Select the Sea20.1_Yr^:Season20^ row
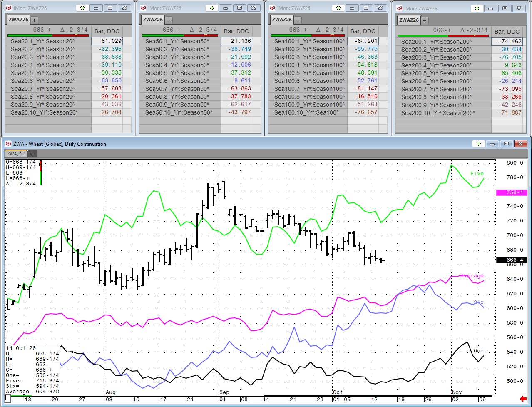Viewport: 532px width, 407px height. tap(49, 41)
